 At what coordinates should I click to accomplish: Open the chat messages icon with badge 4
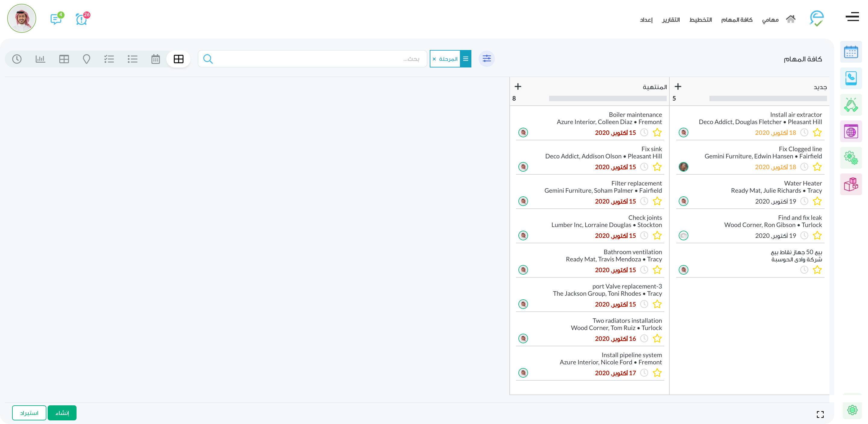56,19
